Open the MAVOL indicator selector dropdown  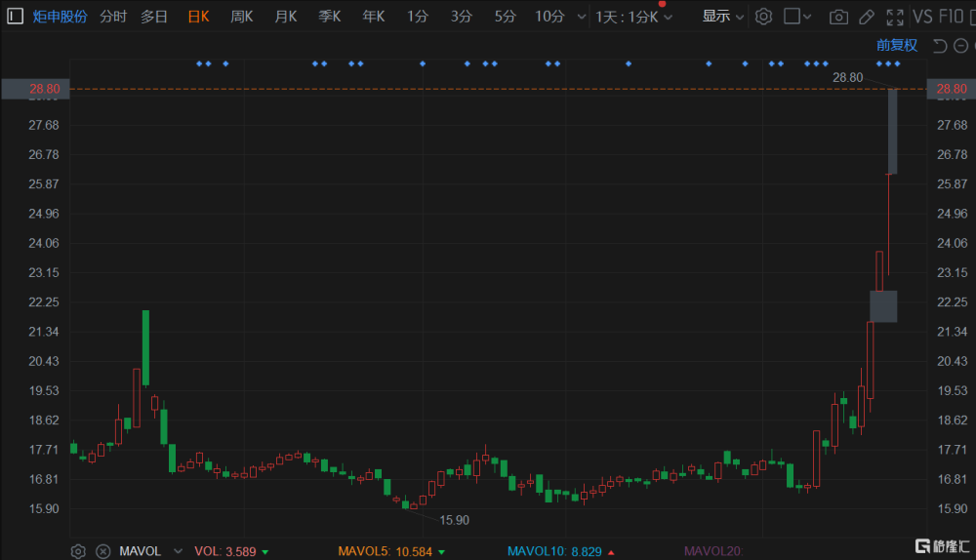[x=178, y=551]
